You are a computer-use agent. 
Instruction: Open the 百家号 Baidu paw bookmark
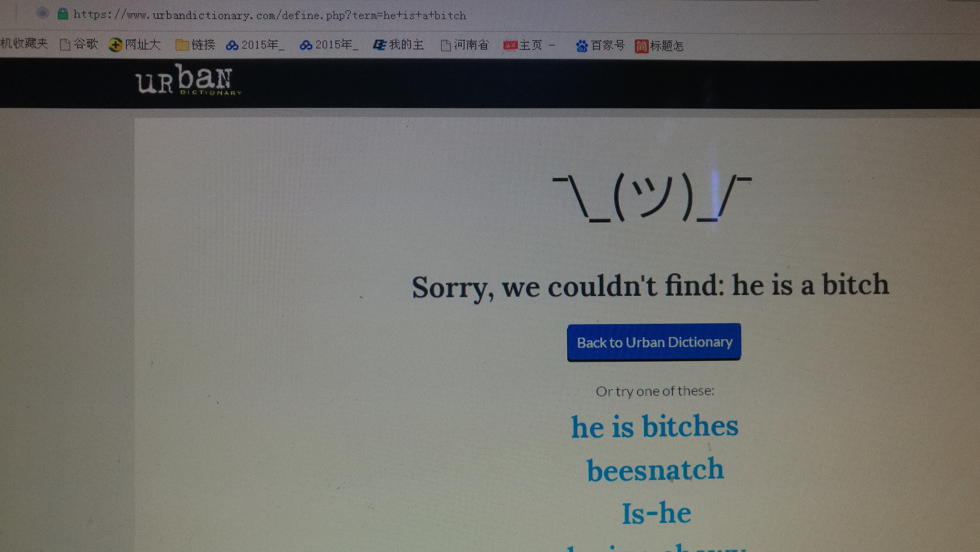click(x=600, y=46)
